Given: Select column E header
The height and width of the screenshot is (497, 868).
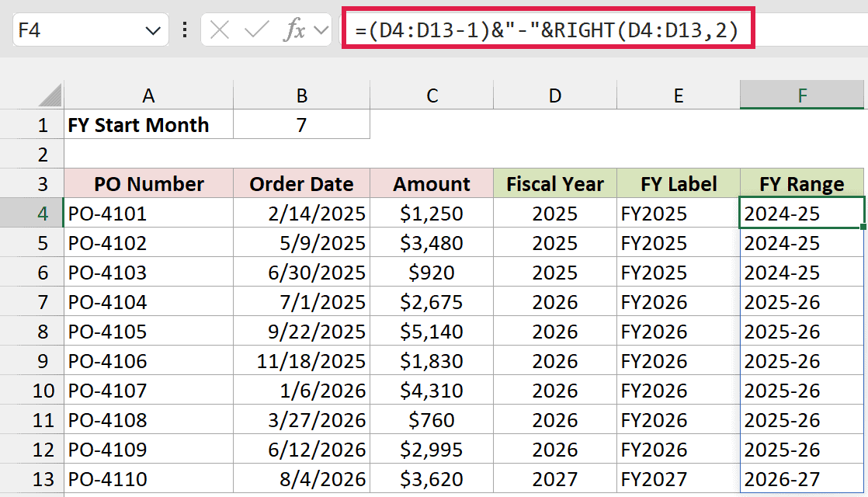Looking at the screenshot, I should click(x=679, y=96).
